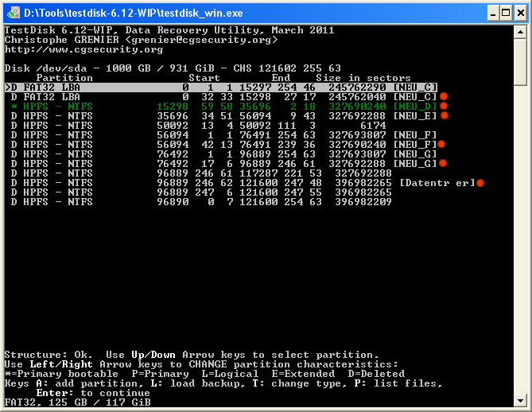Open the console window system menu icon

tap(14, 14)
